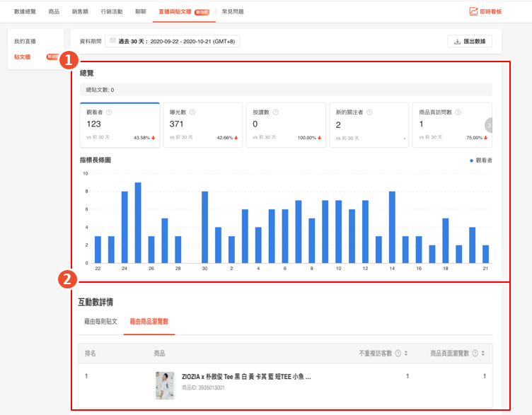The image size is (532, 415).
Task: Click the 匯出數據 export button
Action: 470,42
